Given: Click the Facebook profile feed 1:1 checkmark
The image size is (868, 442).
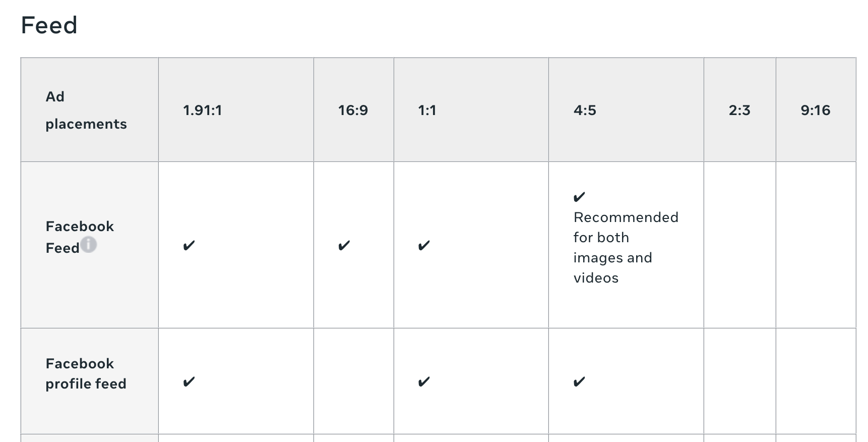Looking at the screenshot, I should [x=424, y=382].
